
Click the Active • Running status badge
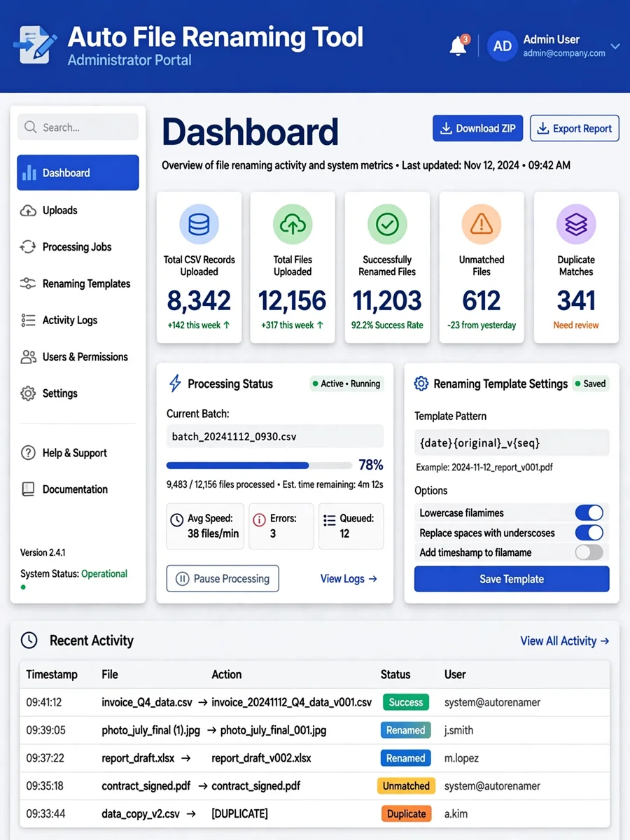click(346, 384)
